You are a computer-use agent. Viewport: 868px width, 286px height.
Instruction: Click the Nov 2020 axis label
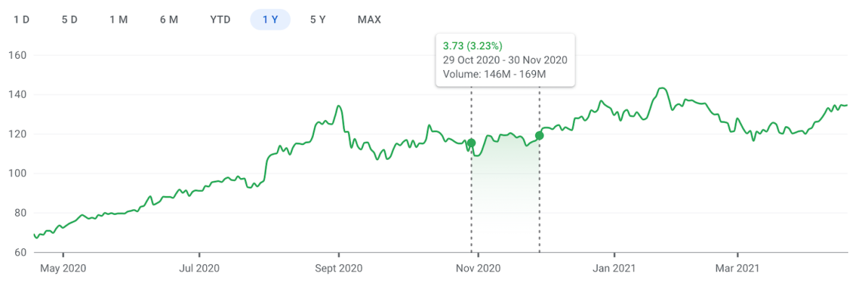pos(479,269)
